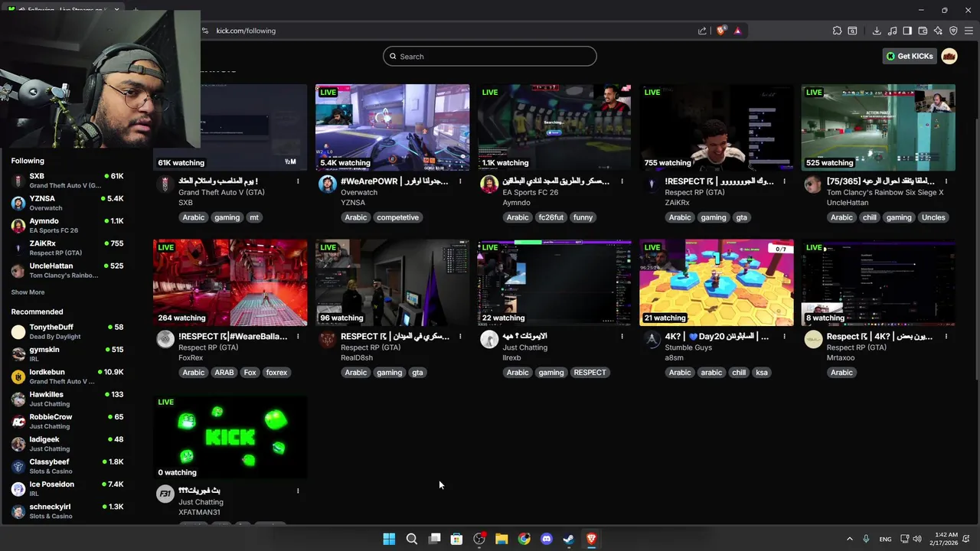
Task: Open options menu for XFATMAN31 stream card
Action: tap(298, 491)
